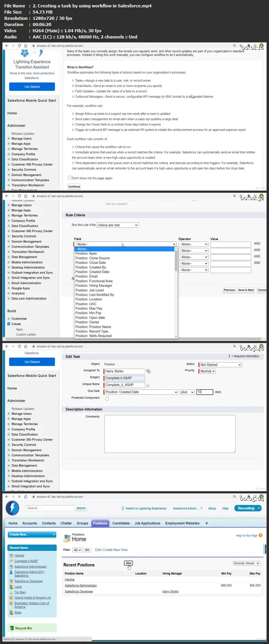
Task: Click the plus icon after Employment Websites tab
Action: (x=206, y=523)
